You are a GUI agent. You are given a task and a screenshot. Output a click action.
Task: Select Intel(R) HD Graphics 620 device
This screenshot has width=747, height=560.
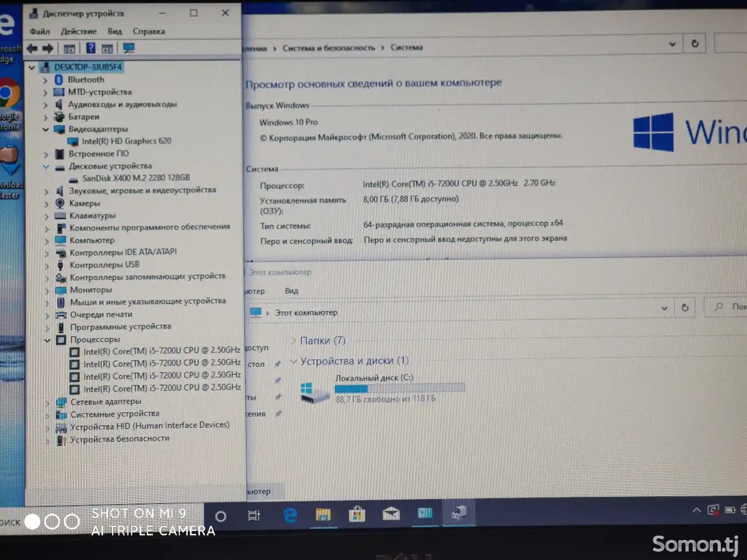pyautogui.click(x=126, y=141)
